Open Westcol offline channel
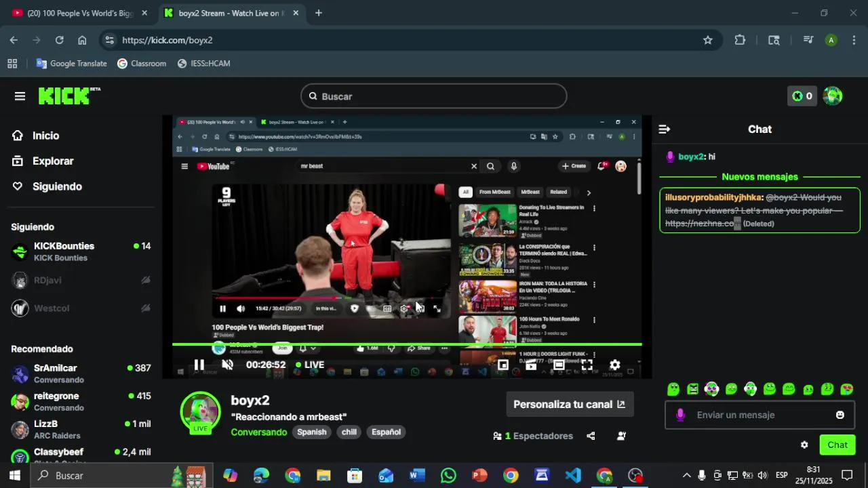 pos(81,308)
